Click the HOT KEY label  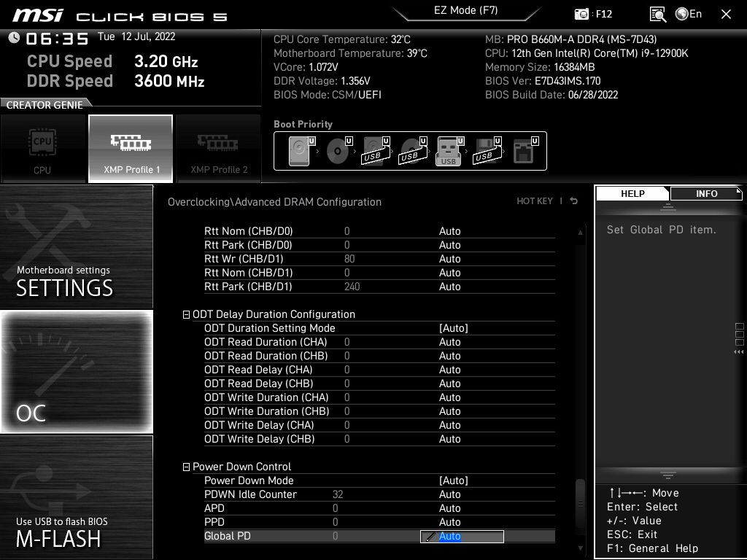pos(535,201)
